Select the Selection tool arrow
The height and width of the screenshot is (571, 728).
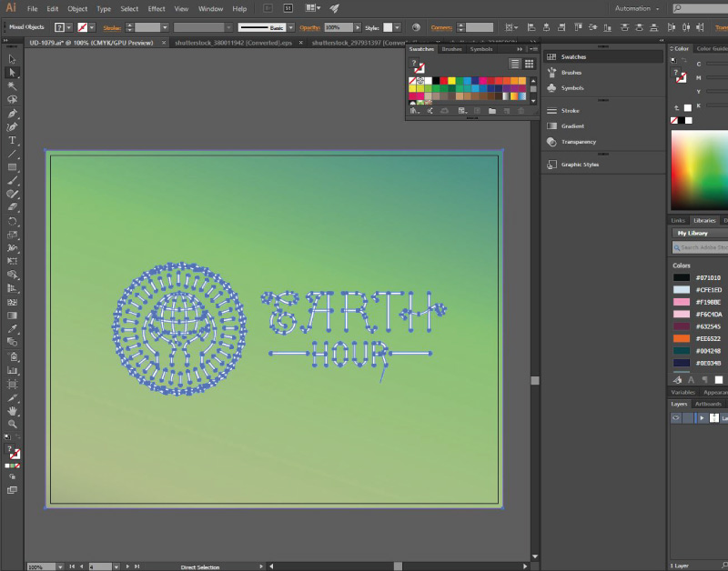tap(12, 59)
